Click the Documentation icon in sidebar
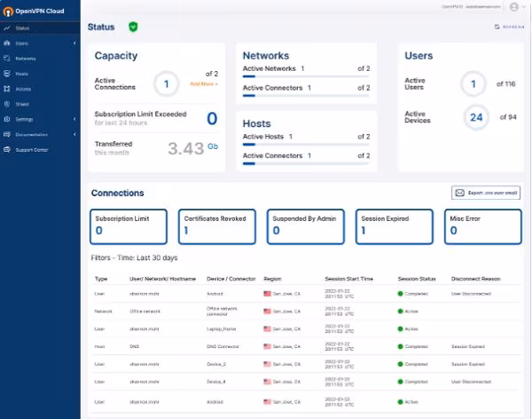Image resolution: width=532 pixels, height=419 pixels. pos(7,135)
